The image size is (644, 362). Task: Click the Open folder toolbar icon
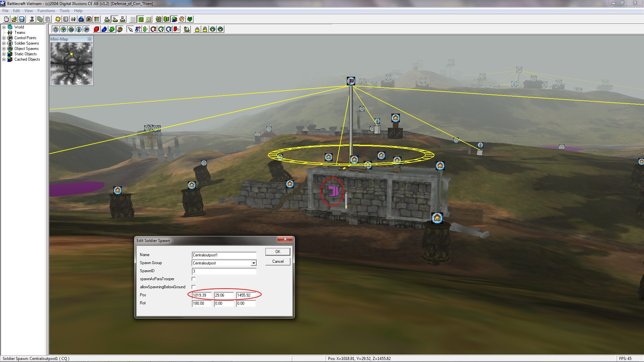coord(14,19)
